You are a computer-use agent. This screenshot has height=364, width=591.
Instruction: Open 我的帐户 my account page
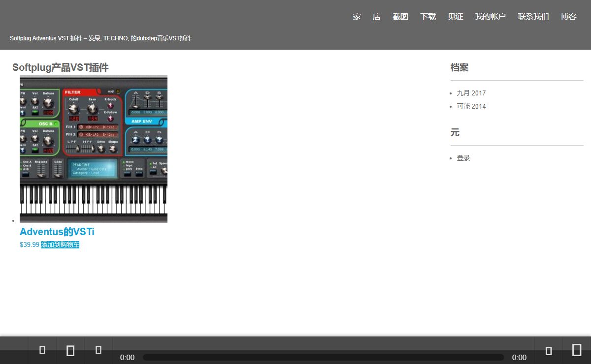[491, 17]
